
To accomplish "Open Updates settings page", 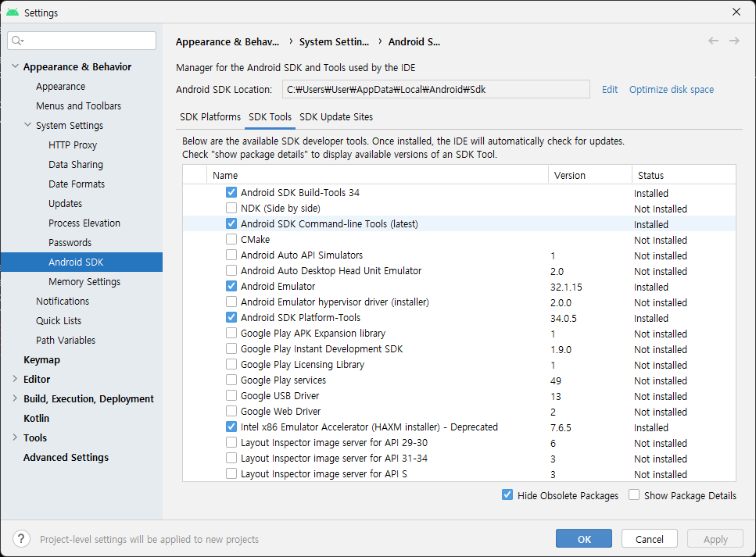I will click(65, 203).
